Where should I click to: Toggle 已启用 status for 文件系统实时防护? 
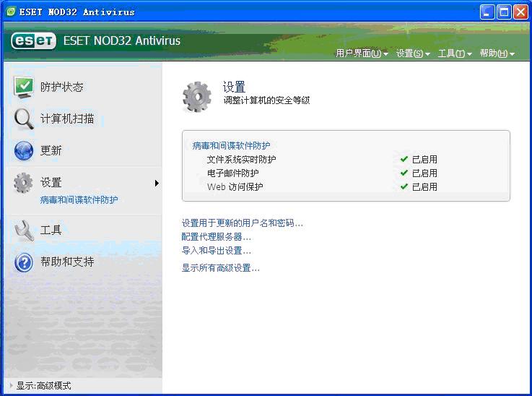[x=424, y=159]
